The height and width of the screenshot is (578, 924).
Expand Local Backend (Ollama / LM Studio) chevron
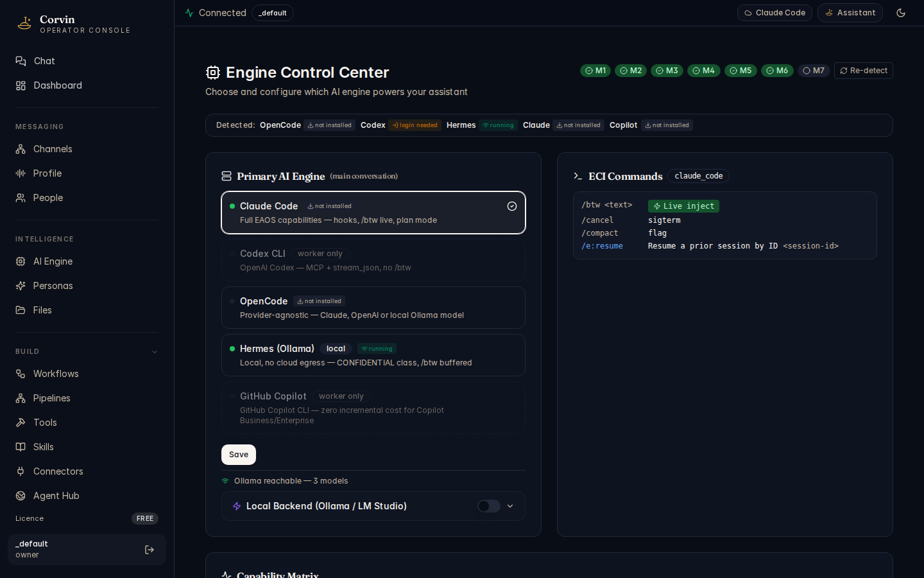click(x=510, y=506)
